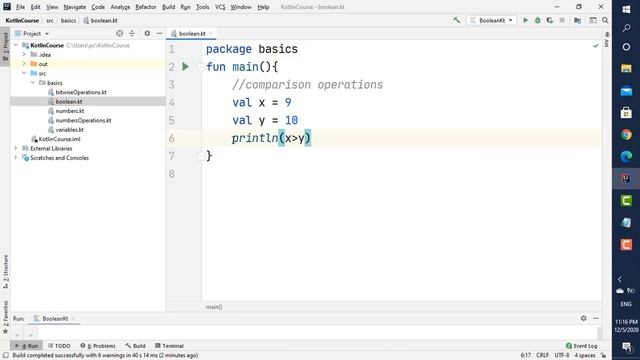Image resolution: width=640 pixels, height=360 pixels.
Task: Open the Tools menu
Action: 202,7
